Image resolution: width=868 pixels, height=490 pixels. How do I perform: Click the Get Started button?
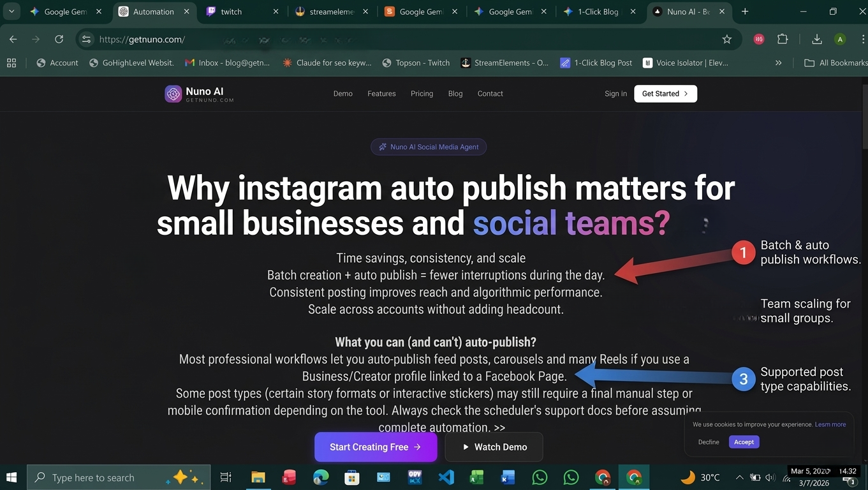[x=665, y=94]
